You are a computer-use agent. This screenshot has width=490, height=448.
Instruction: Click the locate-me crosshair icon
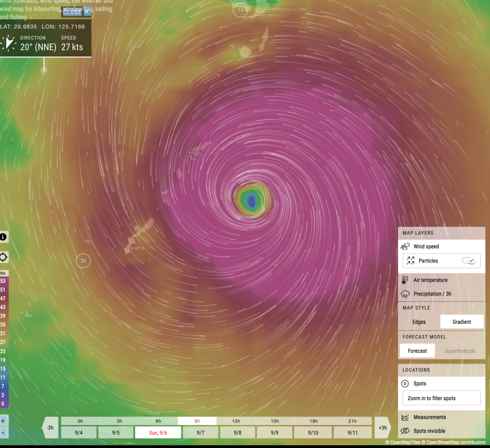[x=3, y=257]
